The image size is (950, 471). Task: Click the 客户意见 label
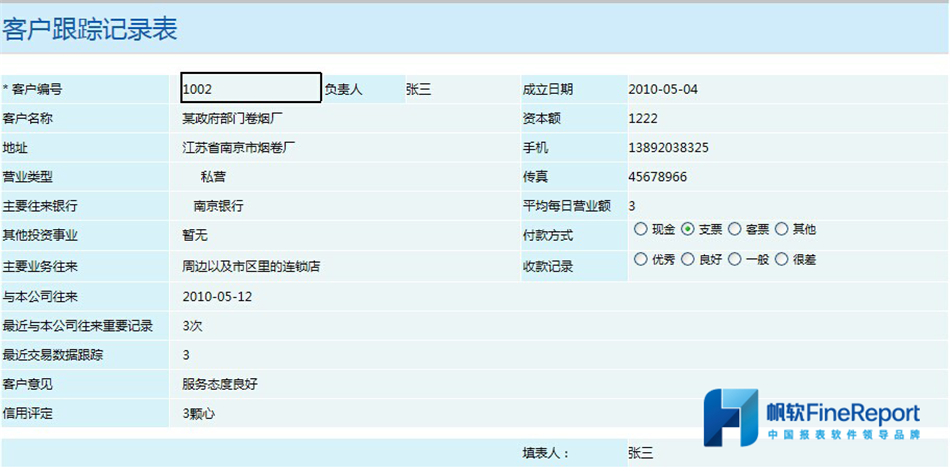(28, 384)
